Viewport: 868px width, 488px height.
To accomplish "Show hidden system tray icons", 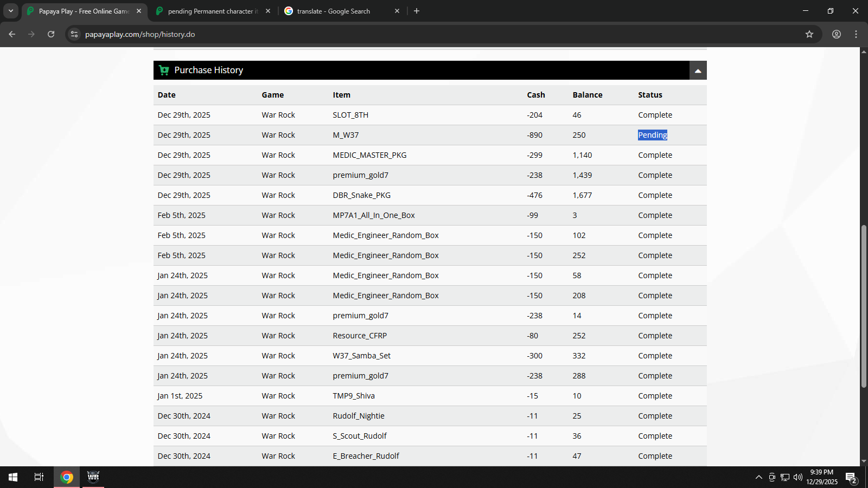I will [x=758, y=477].
